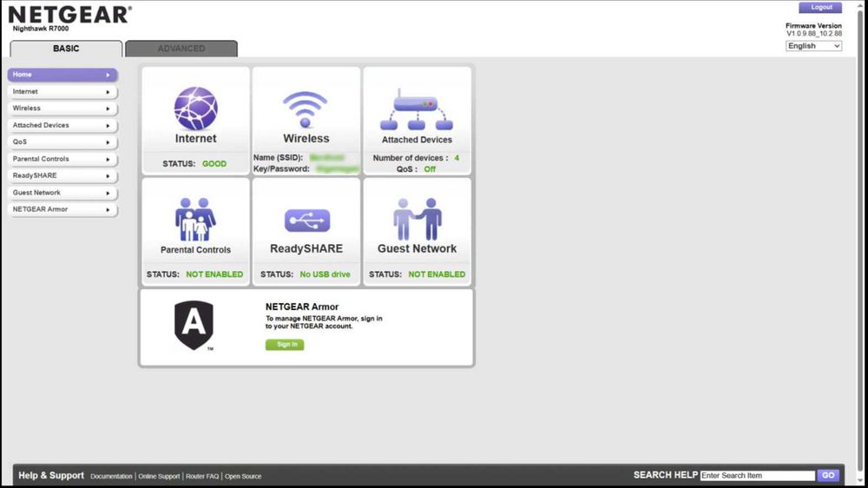The height and width of the screenshot is (488, 868).
Task: Open the Online Support link
Action: (x=159, y=477)
